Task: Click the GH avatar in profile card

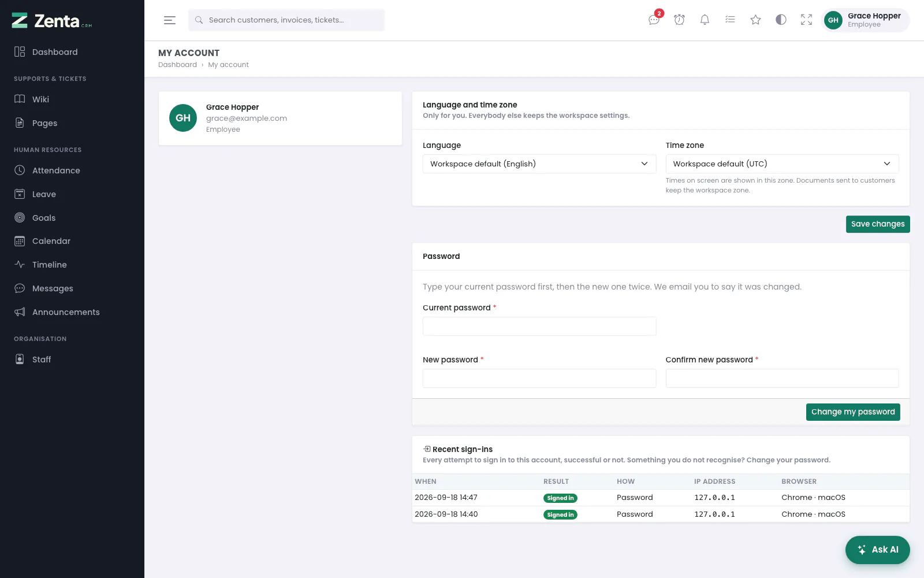Action: coord(183,118)
